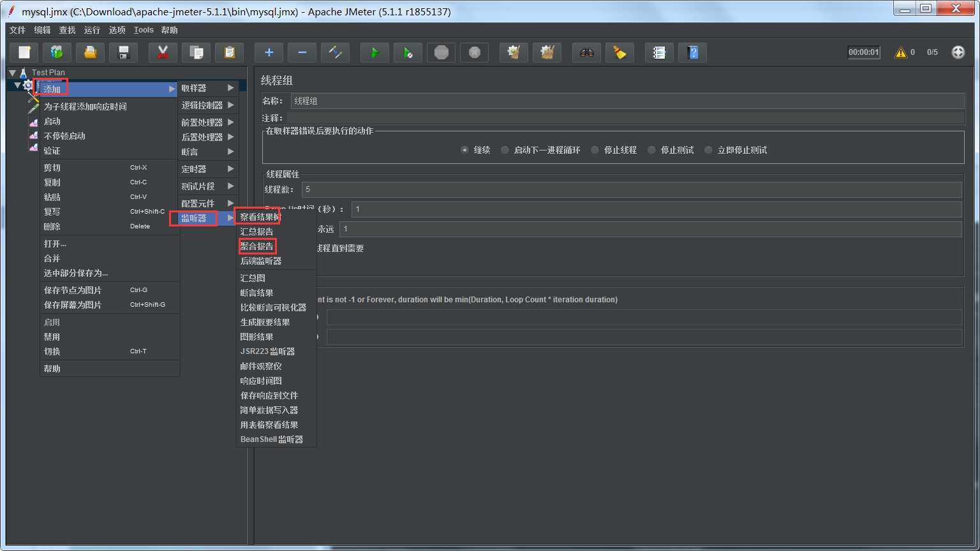980x551 pixels.
Task: Open Search with the binoculars icon
Action: tap(587, 52)
